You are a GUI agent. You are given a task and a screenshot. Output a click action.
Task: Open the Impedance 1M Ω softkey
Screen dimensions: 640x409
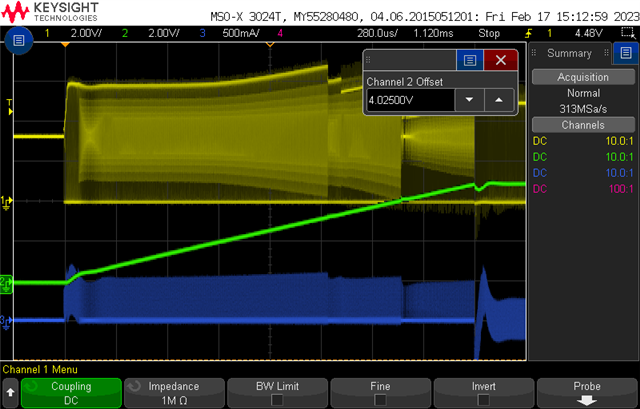click(x=174, y=393)
